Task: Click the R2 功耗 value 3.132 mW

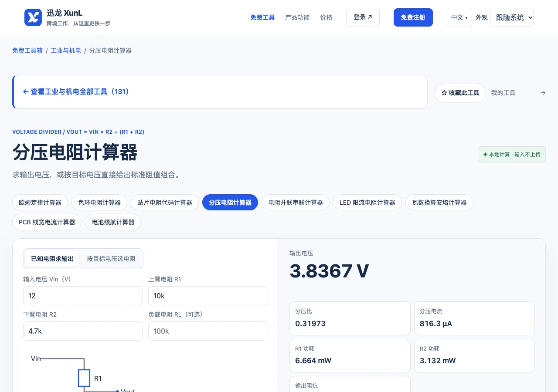Action: coord(438,361)
